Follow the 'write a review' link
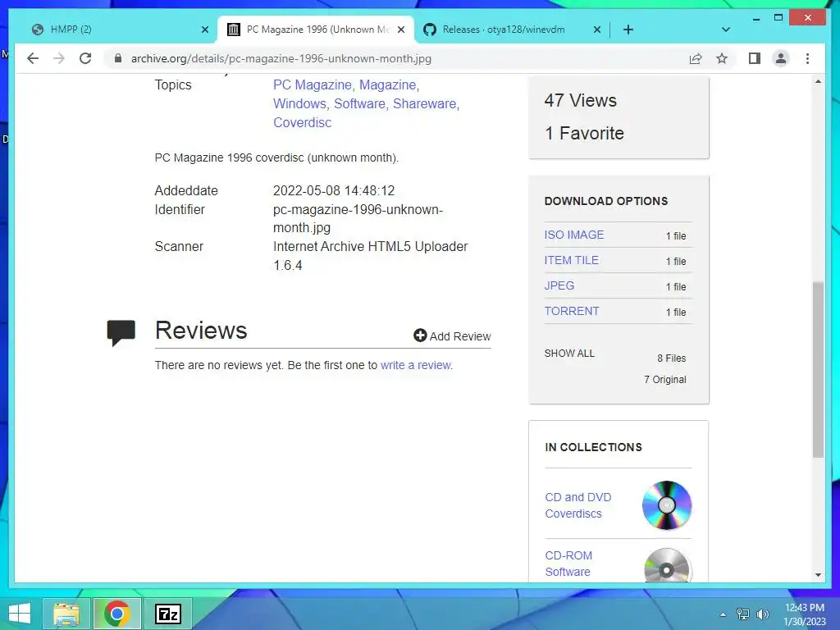 click(x=416, y=365)
